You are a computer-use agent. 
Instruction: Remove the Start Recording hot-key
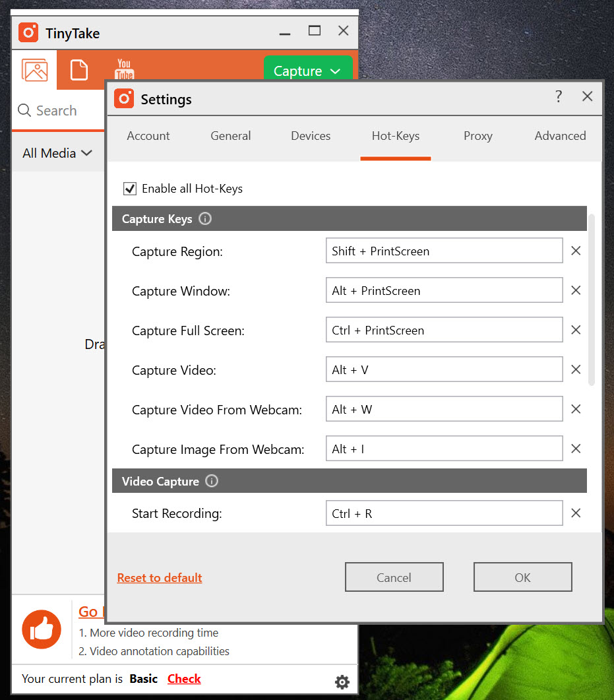(x=576, y=513)
